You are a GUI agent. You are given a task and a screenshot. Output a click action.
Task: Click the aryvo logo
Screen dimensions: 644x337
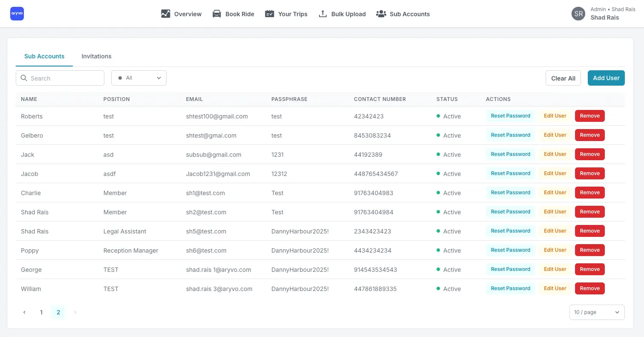point(17,13)
